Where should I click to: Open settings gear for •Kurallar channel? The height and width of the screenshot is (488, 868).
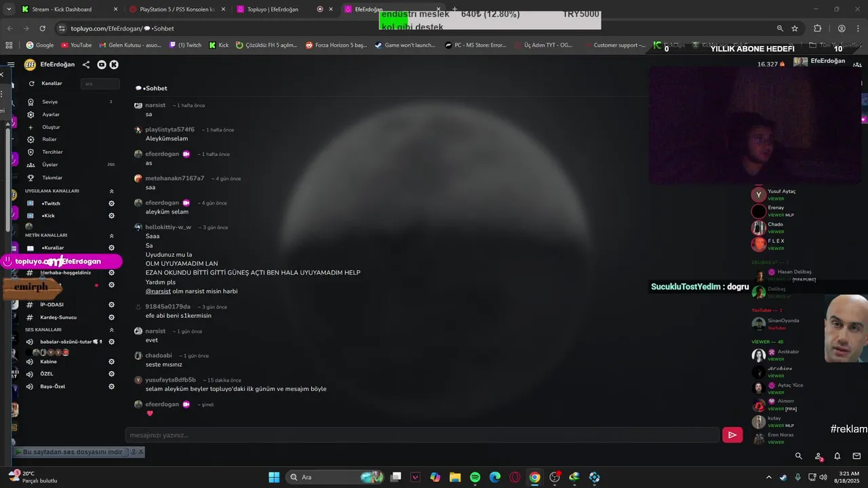112,248
